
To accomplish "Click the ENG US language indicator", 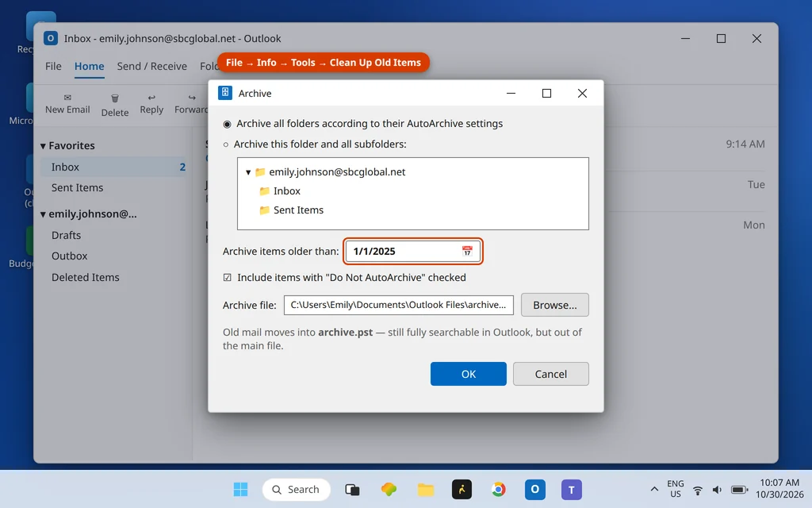I will click(676, 489).
